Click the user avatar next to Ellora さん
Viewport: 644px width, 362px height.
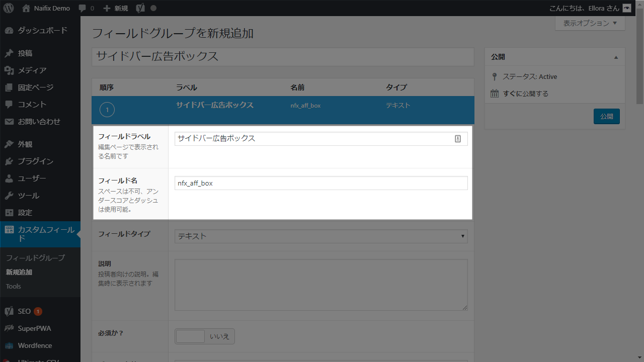click(x=626, y=8)
